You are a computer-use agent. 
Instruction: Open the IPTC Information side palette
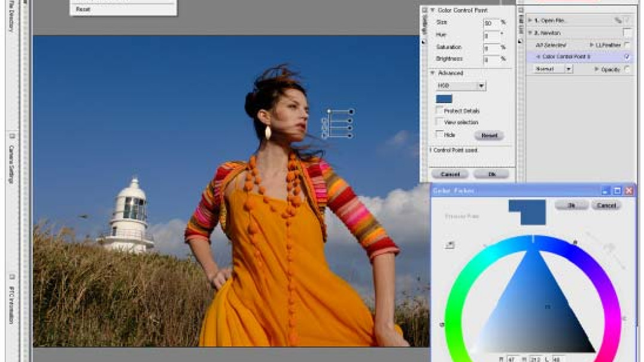coord(11,305)
